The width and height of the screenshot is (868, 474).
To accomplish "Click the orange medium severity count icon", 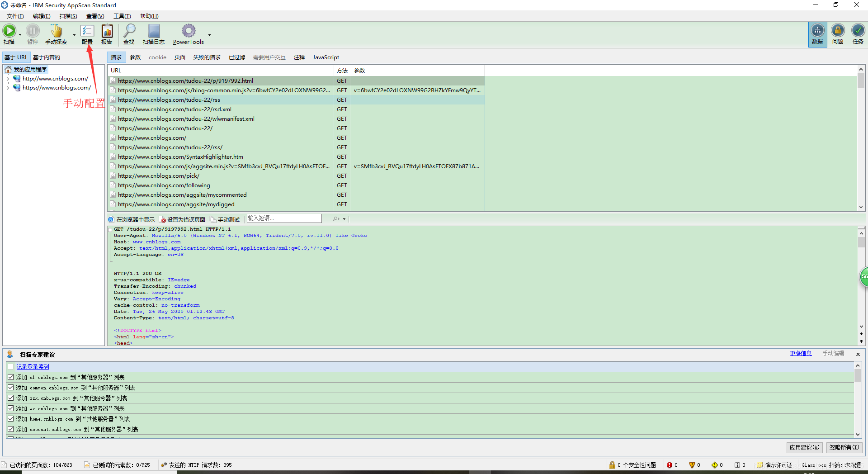I will click(692, 465).
